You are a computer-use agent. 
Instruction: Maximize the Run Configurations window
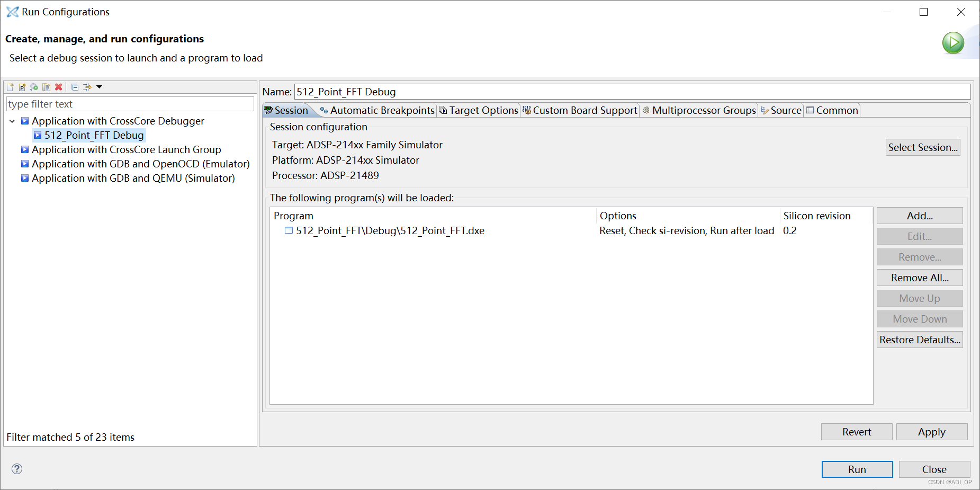[x=924, y=12]
